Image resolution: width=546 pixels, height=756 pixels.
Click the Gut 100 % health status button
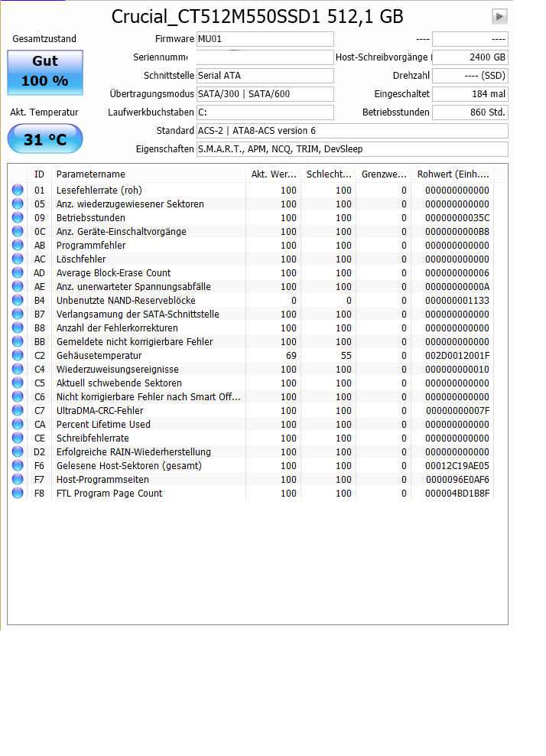(45, 73)
